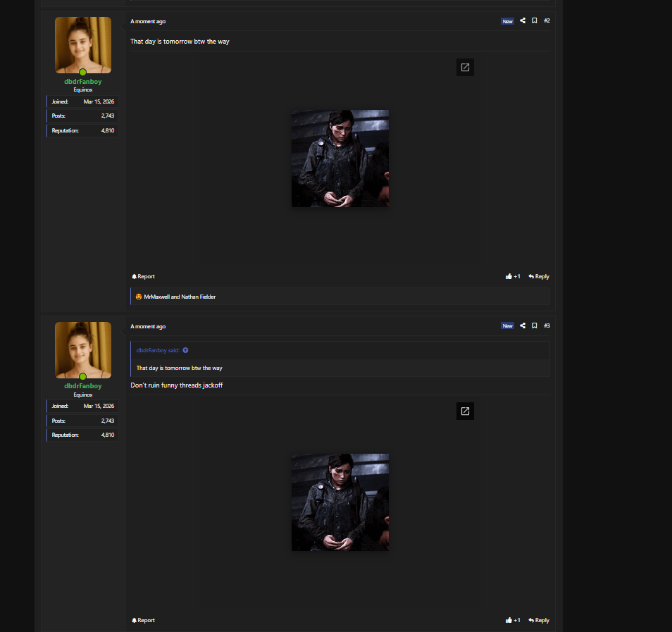Expand the quoted post via the arrow icon
This screenshot has width=672, height=632.
[x=185, y=350]
